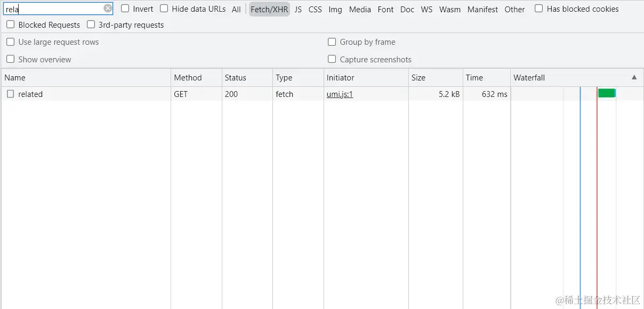
Task: Click the filter text input field
Action: tap(53, 9)
